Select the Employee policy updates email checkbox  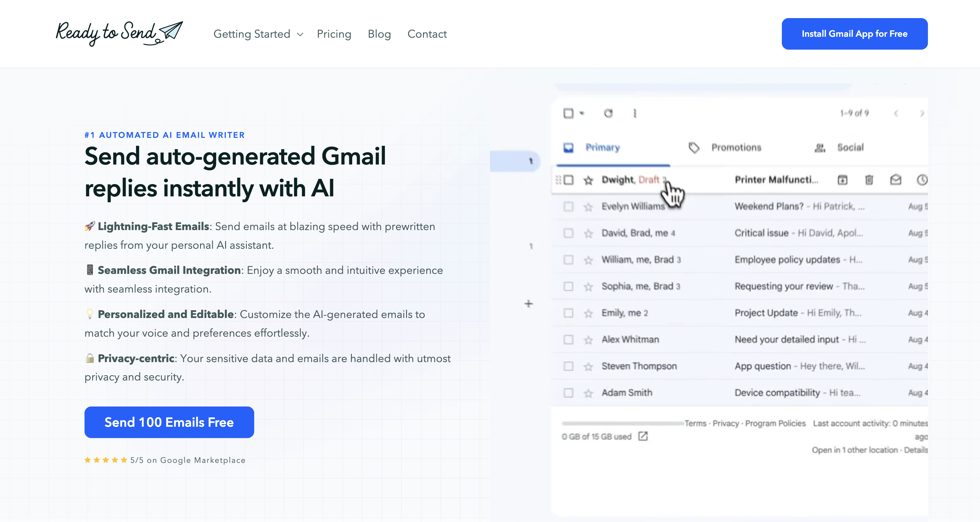[568, 259]
